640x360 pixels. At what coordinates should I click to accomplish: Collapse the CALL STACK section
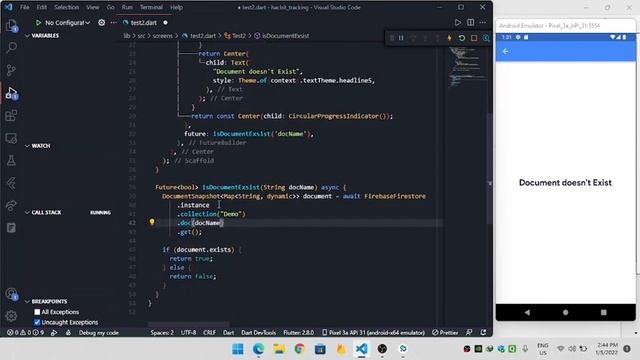pos(43,213)
